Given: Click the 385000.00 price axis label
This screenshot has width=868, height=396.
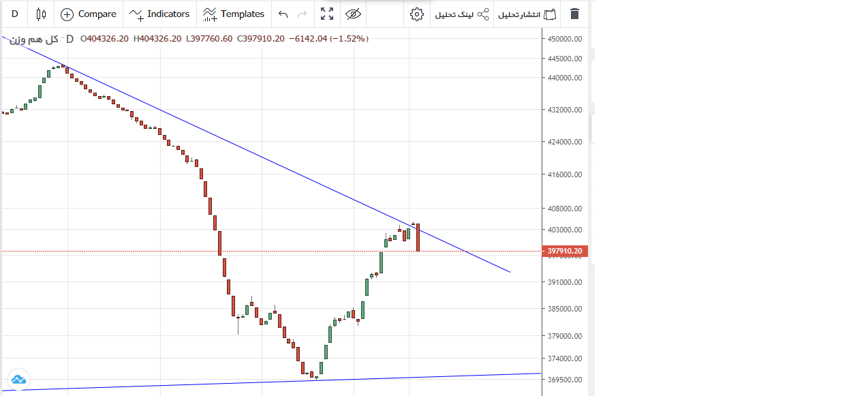Looking at the screenshot, I should click(x=565, y=309).
